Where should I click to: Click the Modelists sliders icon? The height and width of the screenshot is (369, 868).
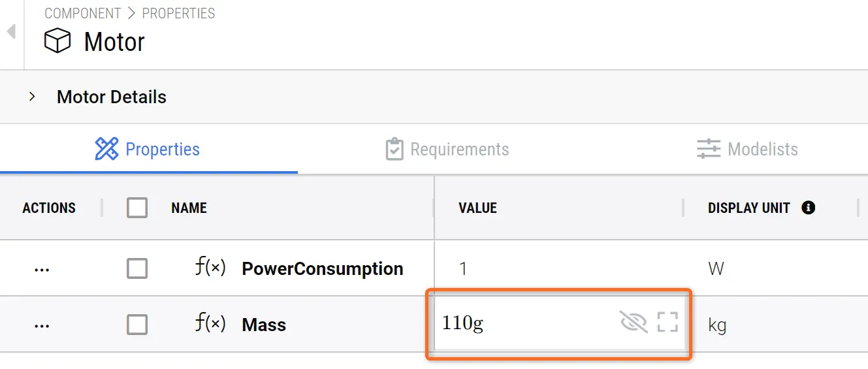pyautogui.click(x=709, y=149)
